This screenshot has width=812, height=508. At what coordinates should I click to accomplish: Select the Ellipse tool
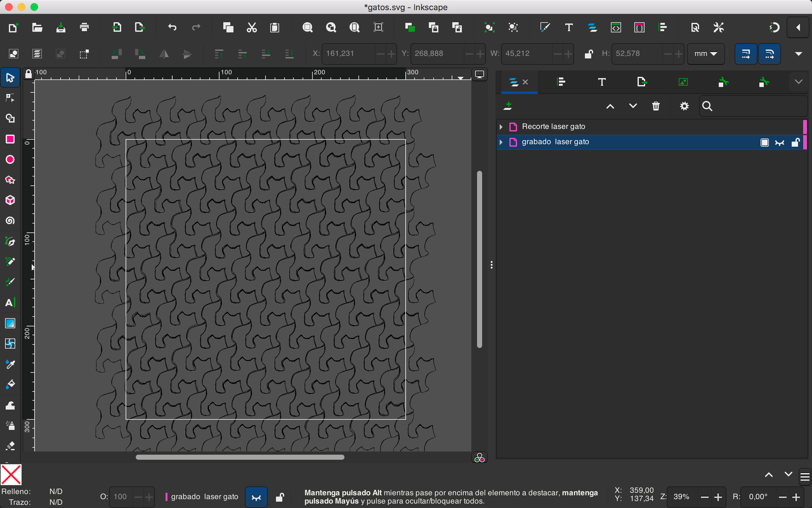(x=10, y=160)
